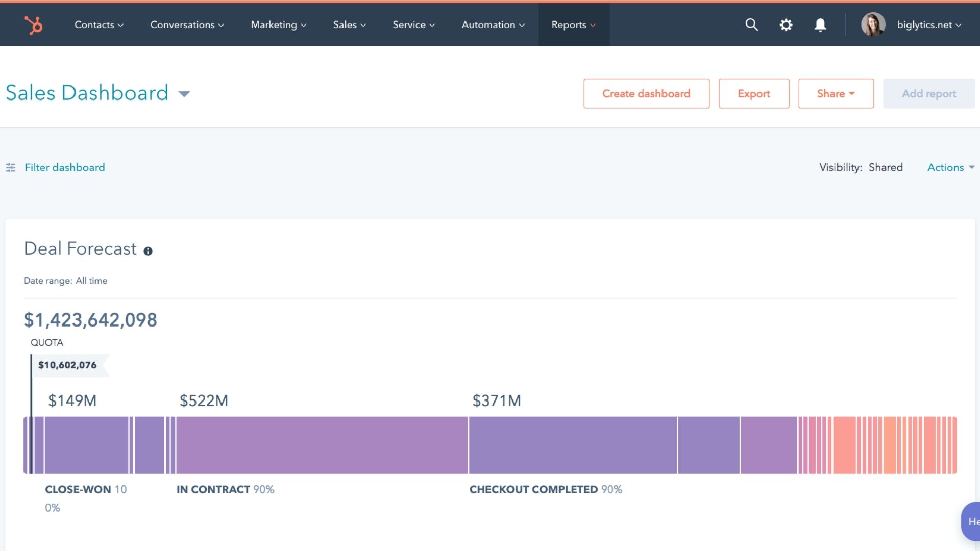Click the QUOTA label
The height and width of the screenshot is (551, 980).
(47, 343)
